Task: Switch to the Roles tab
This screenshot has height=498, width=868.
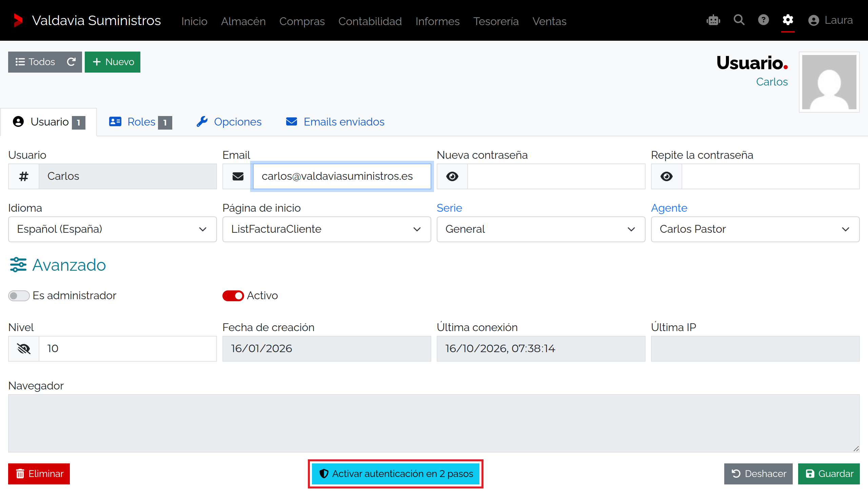Action: click(140, 122)
